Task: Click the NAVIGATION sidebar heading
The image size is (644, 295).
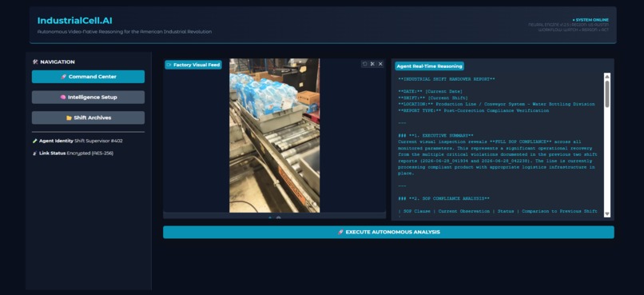Action: pos(58,62)
